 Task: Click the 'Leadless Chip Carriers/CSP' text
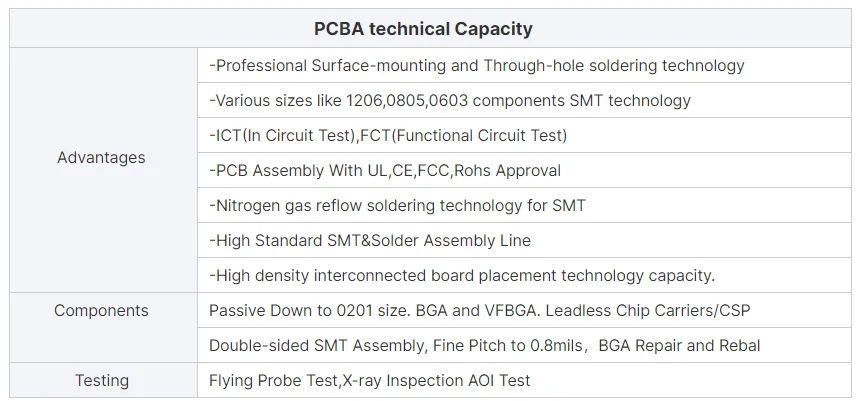[x=649, y=311]
